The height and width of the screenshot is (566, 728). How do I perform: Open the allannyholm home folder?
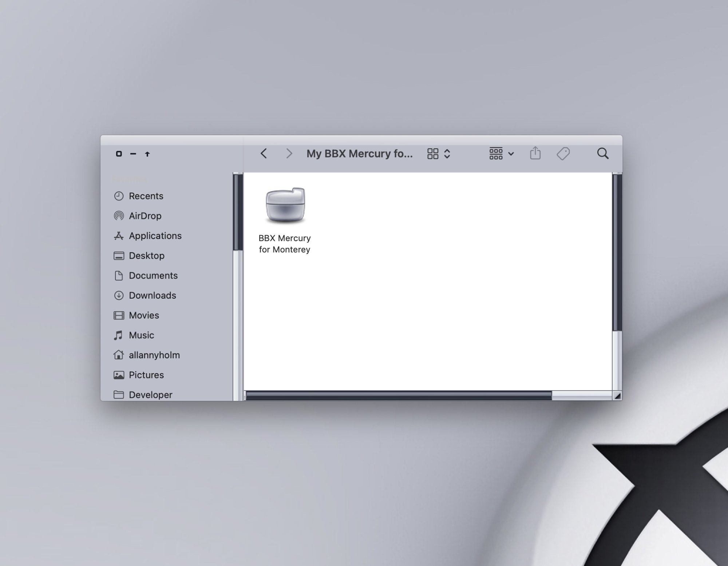(154, 355)
